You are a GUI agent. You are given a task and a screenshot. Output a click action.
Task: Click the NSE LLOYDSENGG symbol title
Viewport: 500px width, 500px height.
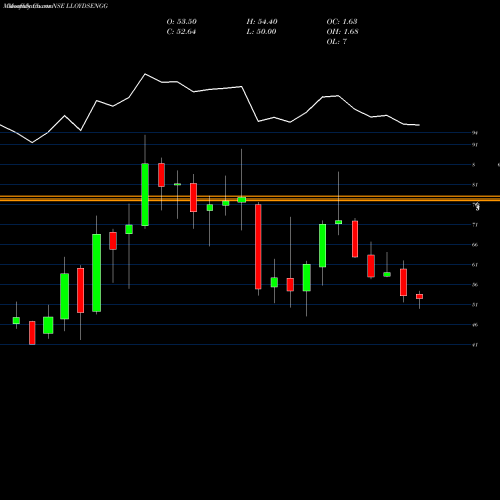pyautogui.click(x=80, y=6)
